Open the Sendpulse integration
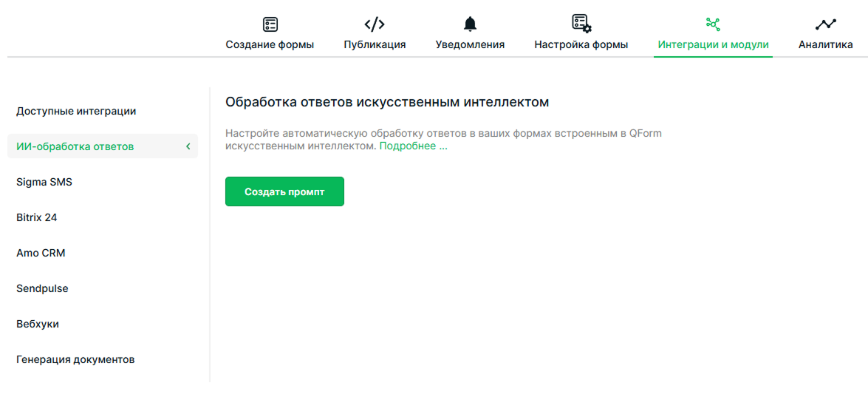The height and width of the screenshot is (397, 868). coord(42,288)
